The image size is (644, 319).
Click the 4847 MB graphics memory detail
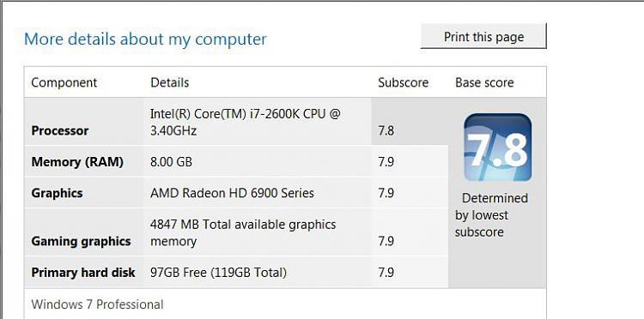click(x=243, y=233)
